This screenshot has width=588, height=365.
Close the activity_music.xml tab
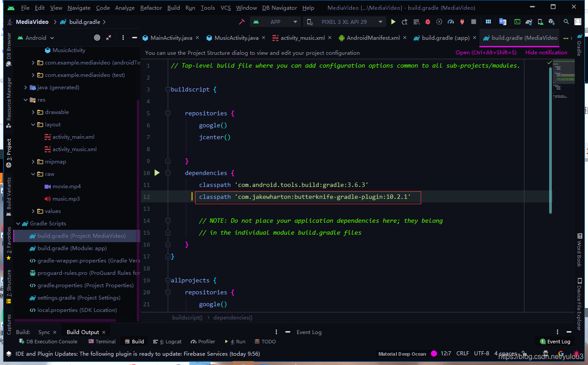(x=331, y=38)
